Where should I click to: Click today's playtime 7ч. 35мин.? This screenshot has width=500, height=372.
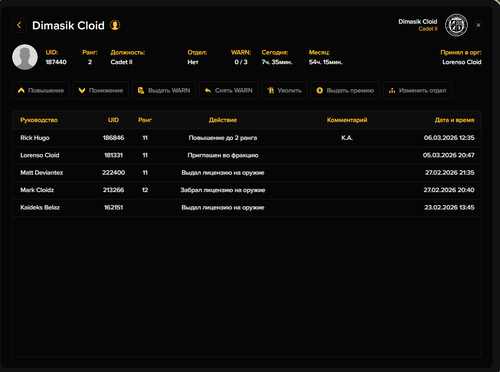click(277, 62)
